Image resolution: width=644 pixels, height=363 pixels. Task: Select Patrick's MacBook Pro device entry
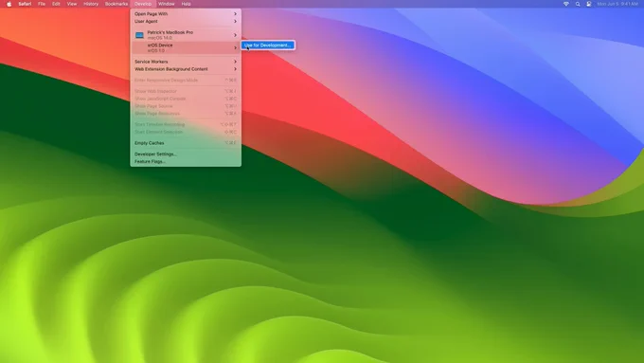pyautogui.click(x=186, y=35)
